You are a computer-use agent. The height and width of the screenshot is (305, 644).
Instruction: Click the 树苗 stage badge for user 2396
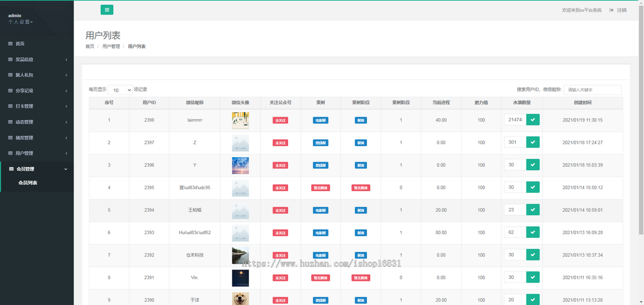pos(361,165)
